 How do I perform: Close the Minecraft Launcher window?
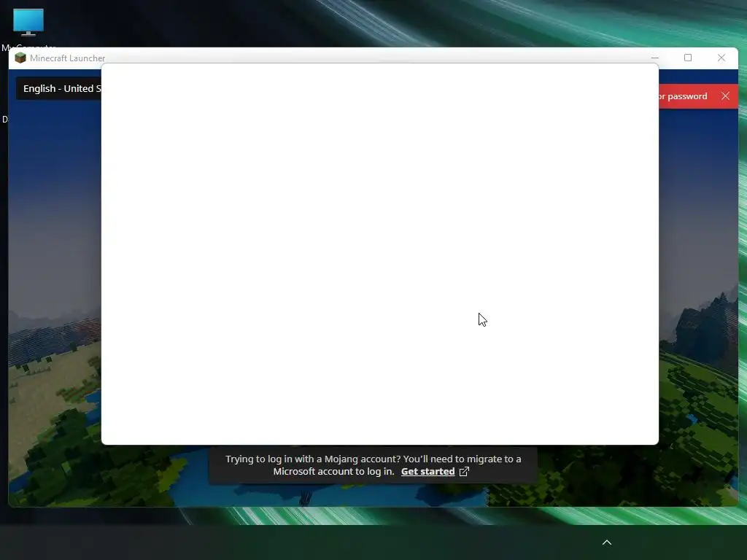pos(721,58)
